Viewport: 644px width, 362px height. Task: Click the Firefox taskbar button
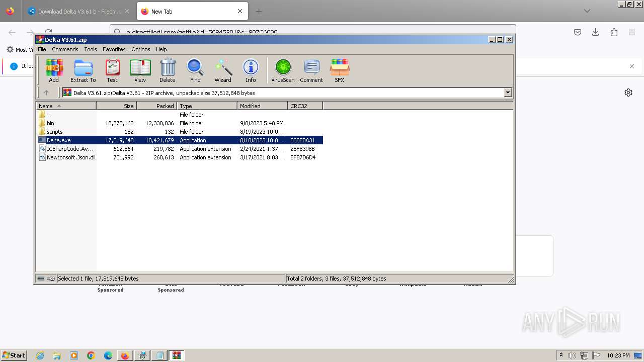coord(125,355)
